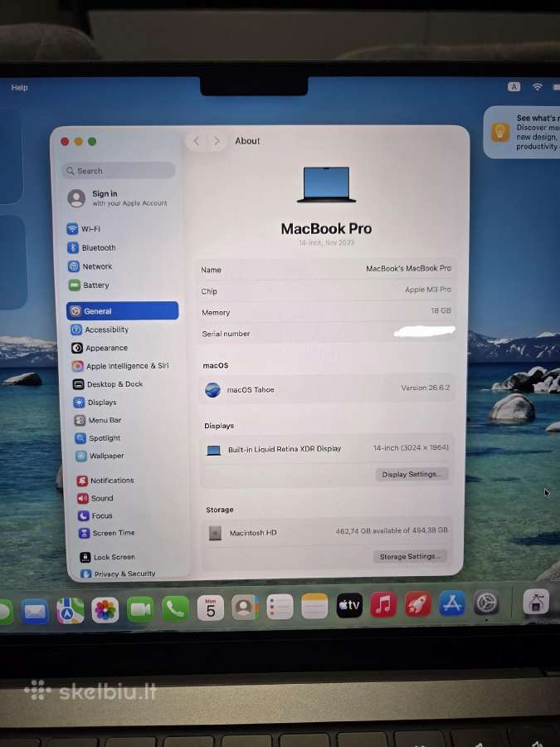Screen dimensions: 560x747
Task: Click the macOS Tahoe row
Action: (327, 388)
